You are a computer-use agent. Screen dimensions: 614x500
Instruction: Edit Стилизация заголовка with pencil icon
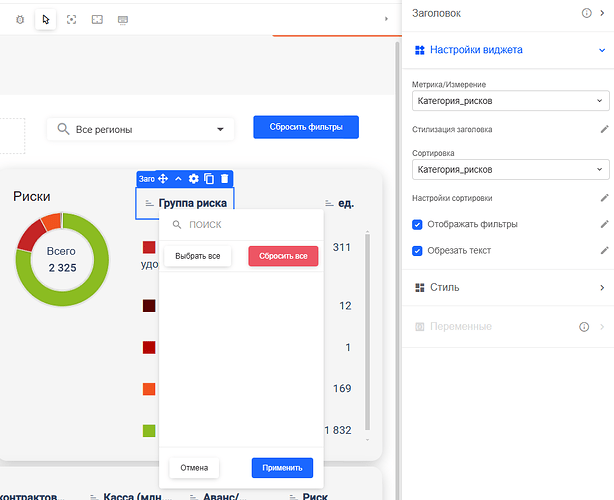point(603,130)
